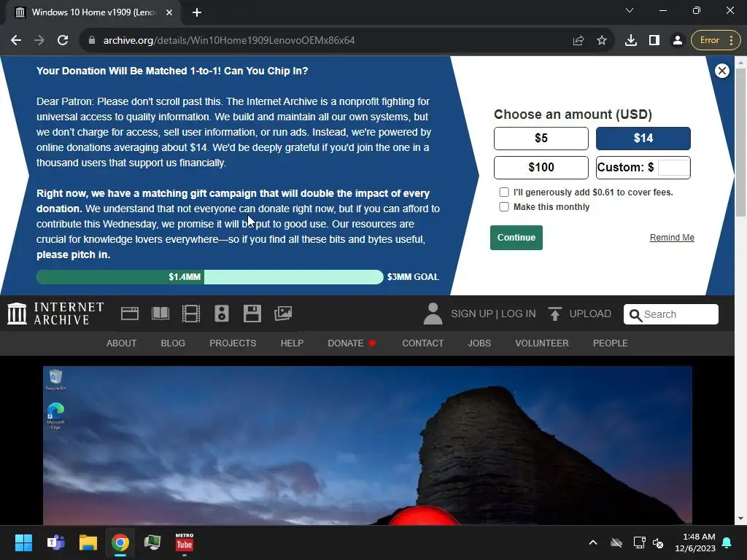This screenshot has width=747, height=560.
Task: Open the tab search chevron in title bar
Action: pyautogui.click(x=630, y=10)
